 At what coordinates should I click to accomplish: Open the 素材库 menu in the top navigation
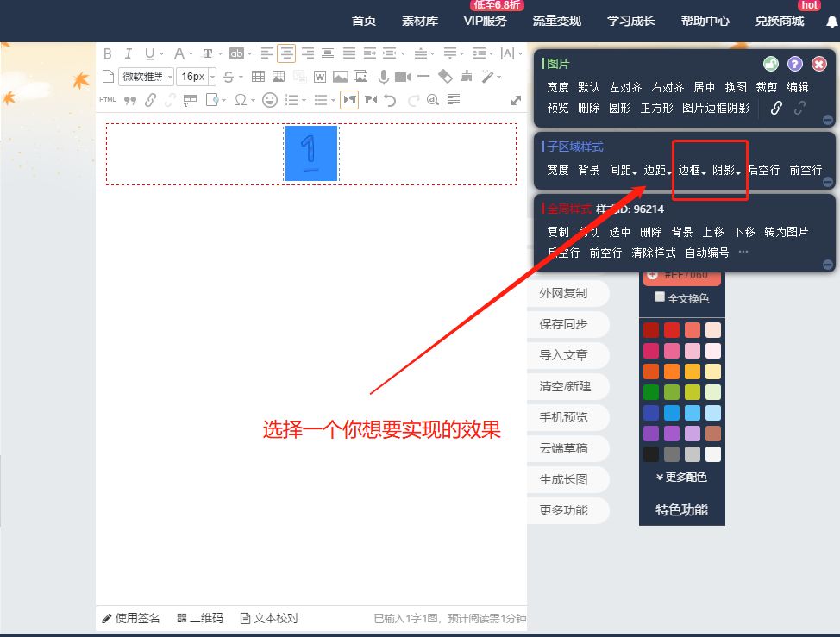420,21
